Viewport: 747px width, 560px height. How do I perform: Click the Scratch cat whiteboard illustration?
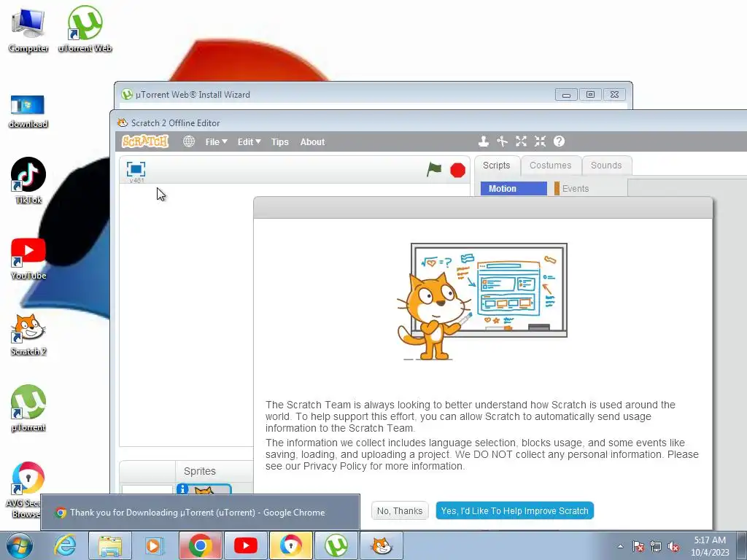[482, 301]
